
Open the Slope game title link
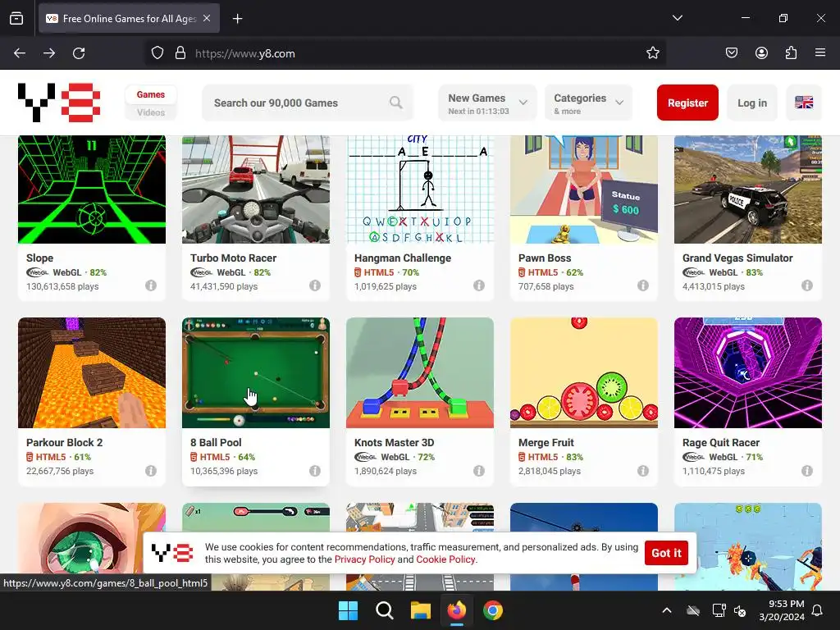pyautogui.click(x=39, y=258)
